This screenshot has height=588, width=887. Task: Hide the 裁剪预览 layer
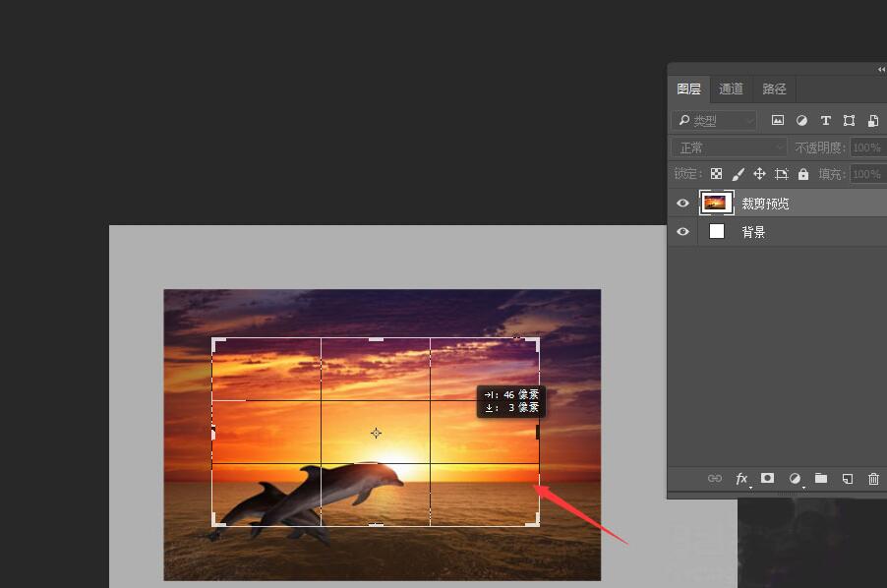[682, 204]
